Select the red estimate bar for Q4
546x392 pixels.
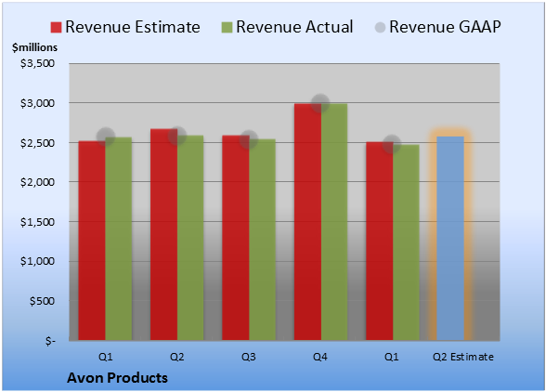308,222
